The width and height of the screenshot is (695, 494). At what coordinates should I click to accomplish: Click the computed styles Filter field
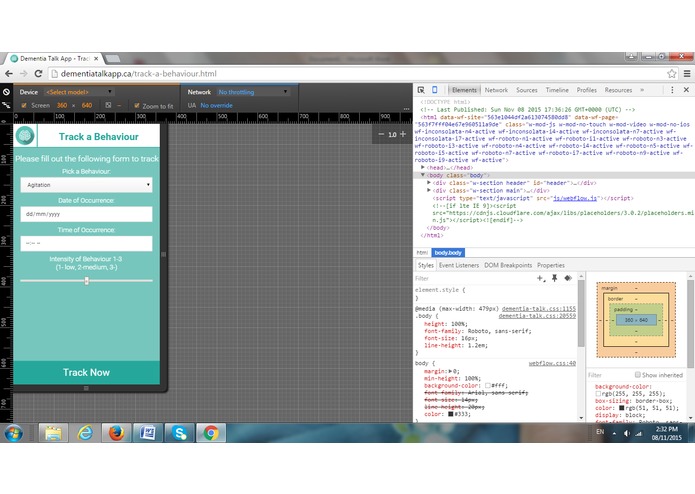click(x=609, y=375)
